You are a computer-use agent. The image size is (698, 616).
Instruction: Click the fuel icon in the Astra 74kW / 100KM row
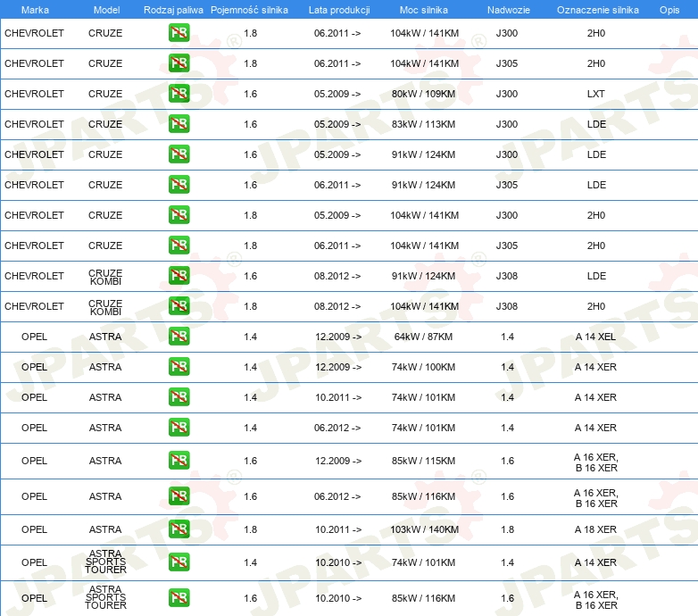pyautogui.click(x=179, y=366)
